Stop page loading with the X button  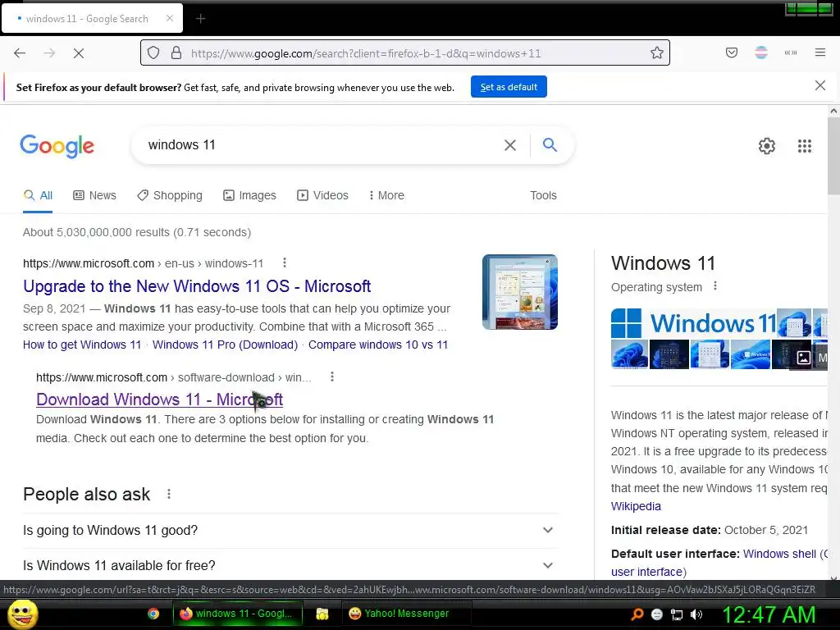click(78, 53)
